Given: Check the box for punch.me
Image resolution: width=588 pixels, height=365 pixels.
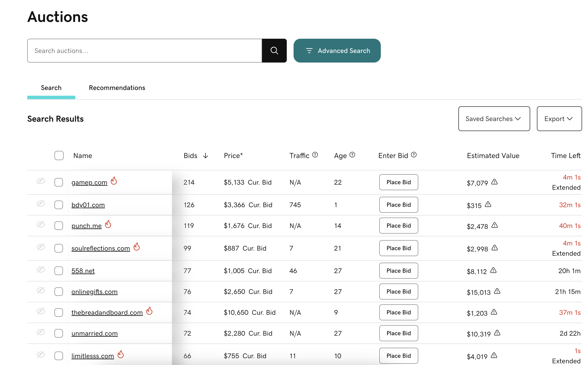Looking at the screenshot, I should tap(59, 226).
